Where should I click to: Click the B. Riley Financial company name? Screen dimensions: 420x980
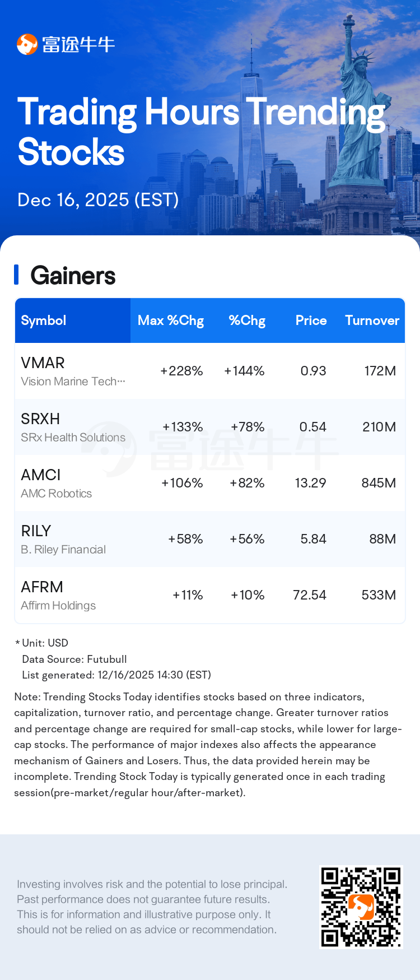coord(63,550)
